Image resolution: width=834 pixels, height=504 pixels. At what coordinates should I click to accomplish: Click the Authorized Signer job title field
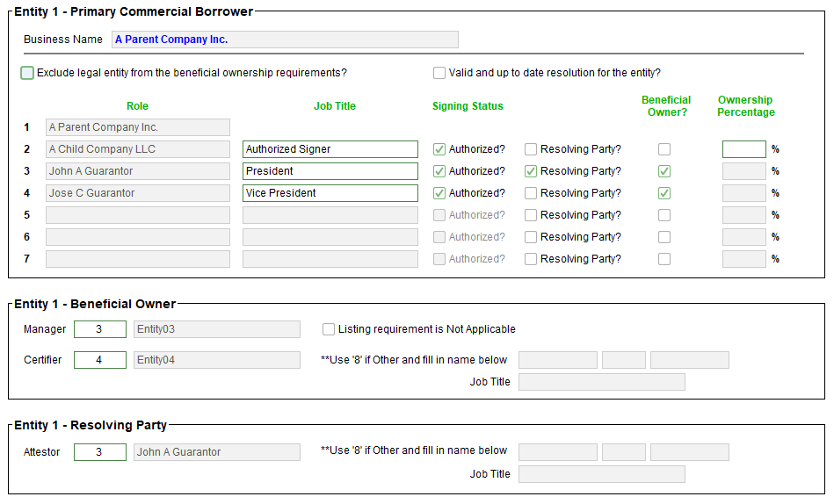(x=330, y=149)
